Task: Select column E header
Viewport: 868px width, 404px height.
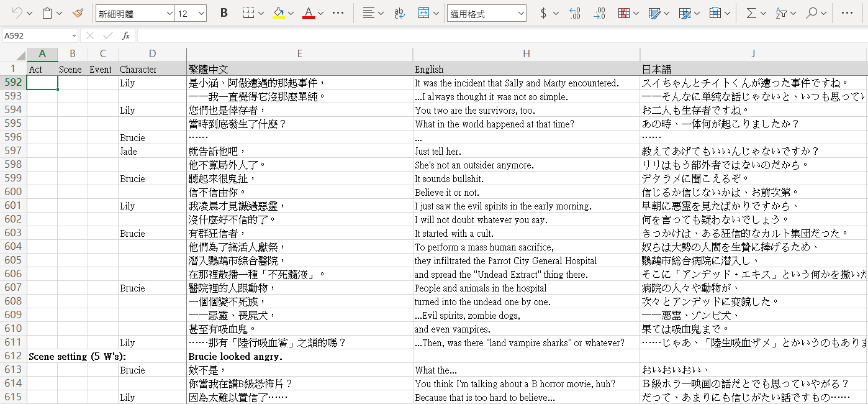Action: coord(299,54)
